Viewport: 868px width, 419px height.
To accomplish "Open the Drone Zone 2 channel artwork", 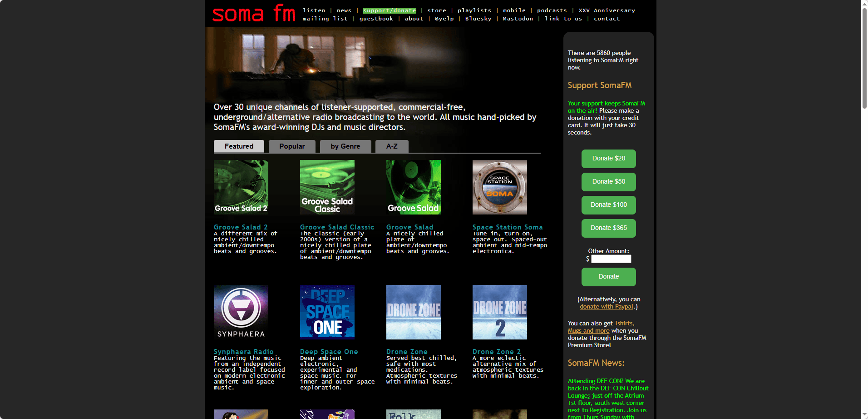I will tap(500, 312).
